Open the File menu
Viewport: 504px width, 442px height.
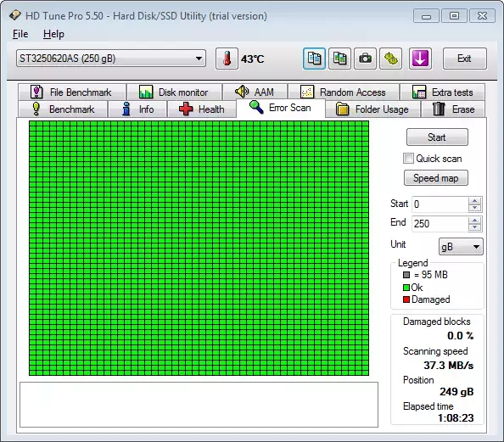coord(20,34)
